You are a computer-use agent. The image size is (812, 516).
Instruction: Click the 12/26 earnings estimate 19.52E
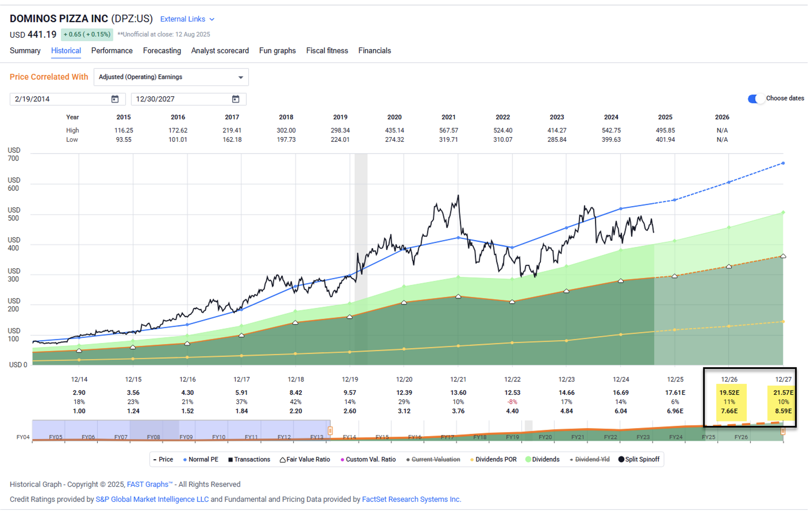coord(730,393)
